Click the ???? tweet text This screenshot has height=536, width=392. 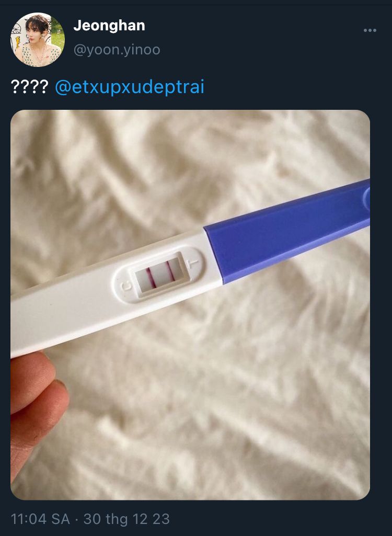tap(29, 87)
